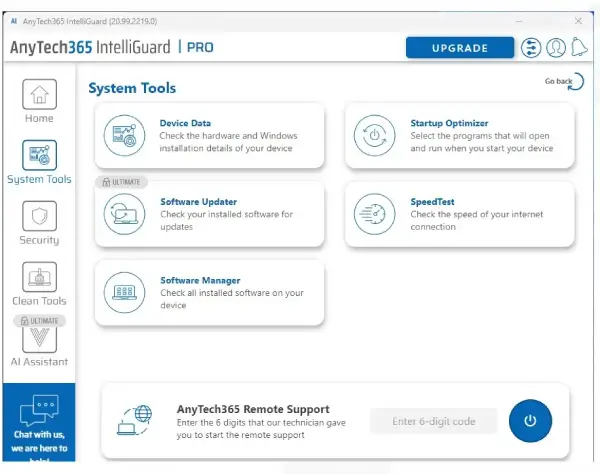Screen dimensions: 600x474
Task: Click 'Check all installed software on your' description
Action: pos(232,293)
